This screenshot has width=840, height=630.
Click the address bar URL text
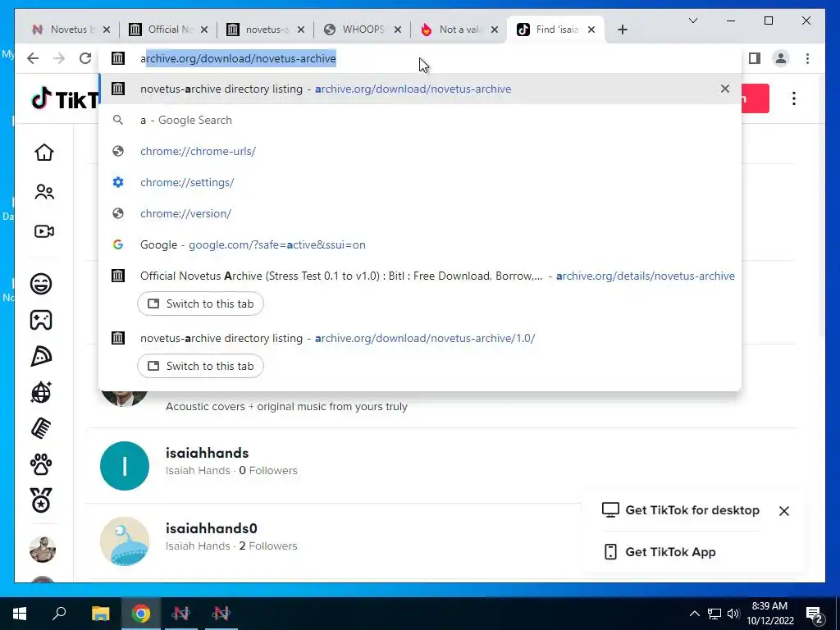click(239, 58)
